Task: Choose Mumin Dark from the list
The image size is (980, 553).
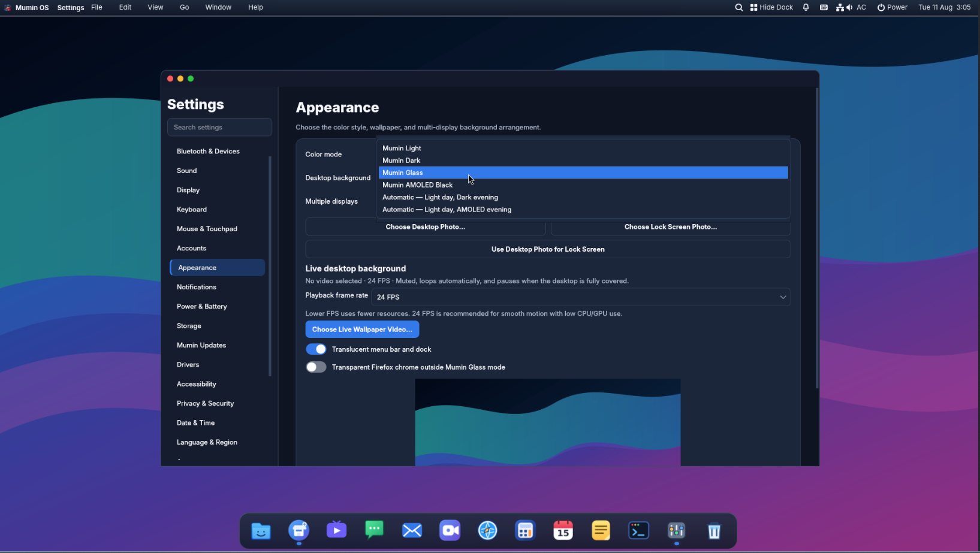Action: click(x=583, y=161)
